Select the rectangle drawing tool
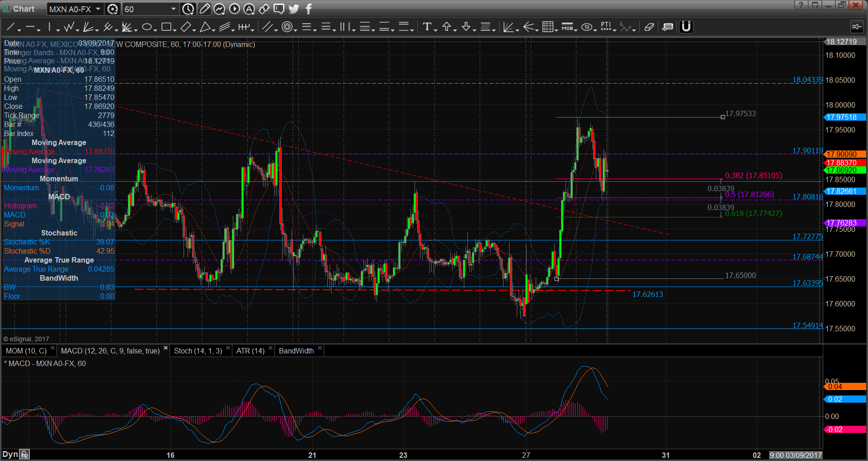 coord(166,27)
